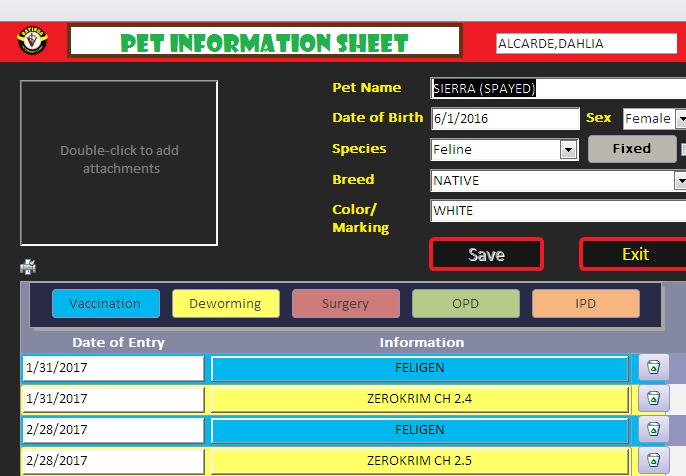The image size is (686, 476).
Task: Open the Surgery records tab
Action: [345, 304]
